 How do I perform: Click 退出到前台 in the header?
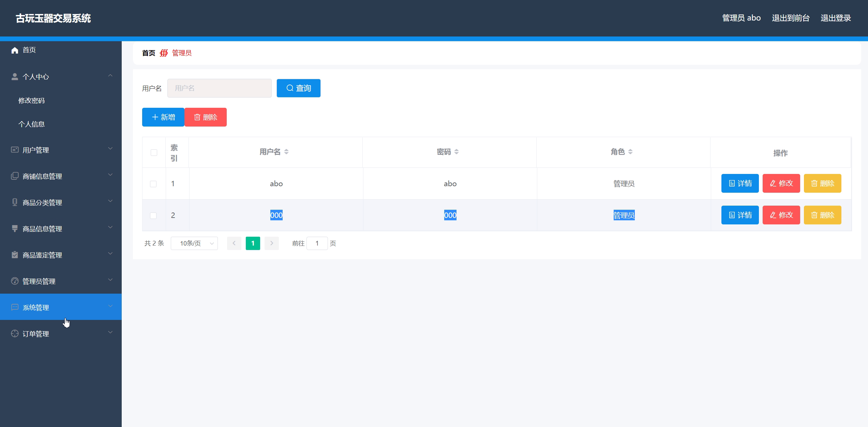pos(791,18)
